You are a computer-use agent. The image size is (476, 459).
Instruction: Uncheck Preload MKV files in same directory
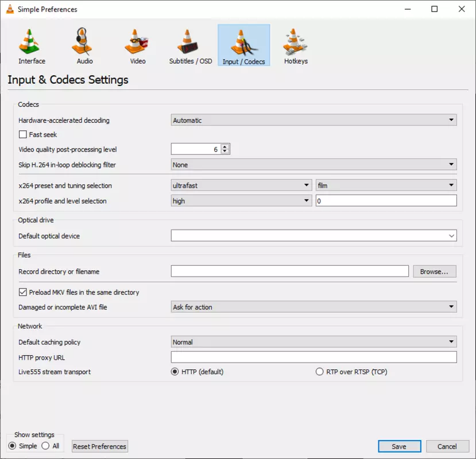pyautogui.click(x=23, y=292)
